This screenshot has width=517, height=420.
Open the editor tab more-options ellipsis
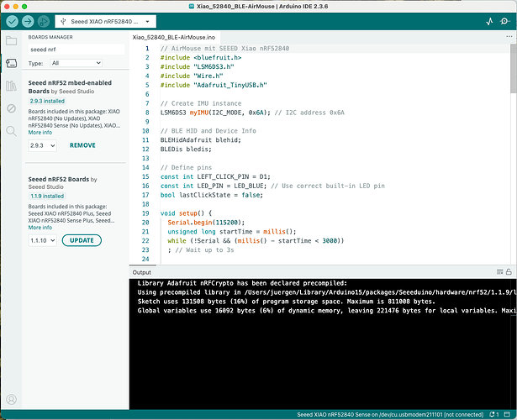pos(509,37)
